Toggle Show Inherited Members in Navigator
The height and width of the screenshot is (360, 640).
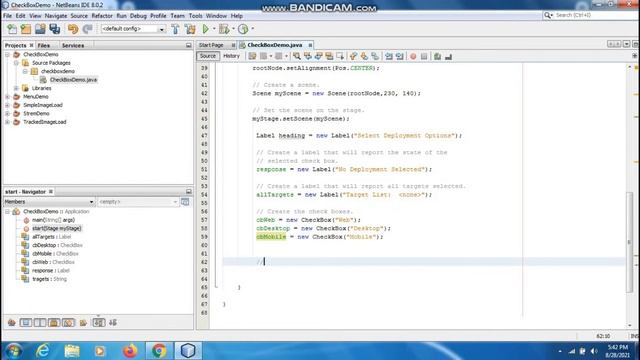coord(11,323)
